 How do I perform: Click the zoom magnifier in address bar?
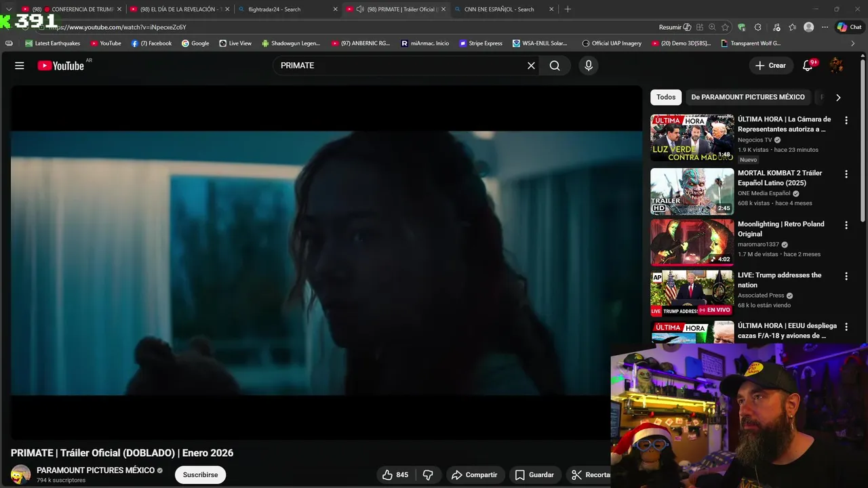point(712,27)
